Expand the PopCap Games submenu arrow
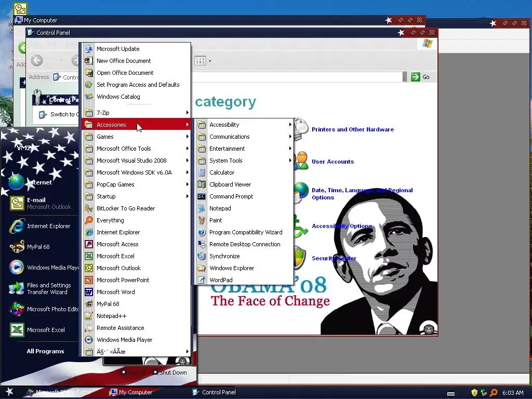532x399 pixels. [187, 184]
